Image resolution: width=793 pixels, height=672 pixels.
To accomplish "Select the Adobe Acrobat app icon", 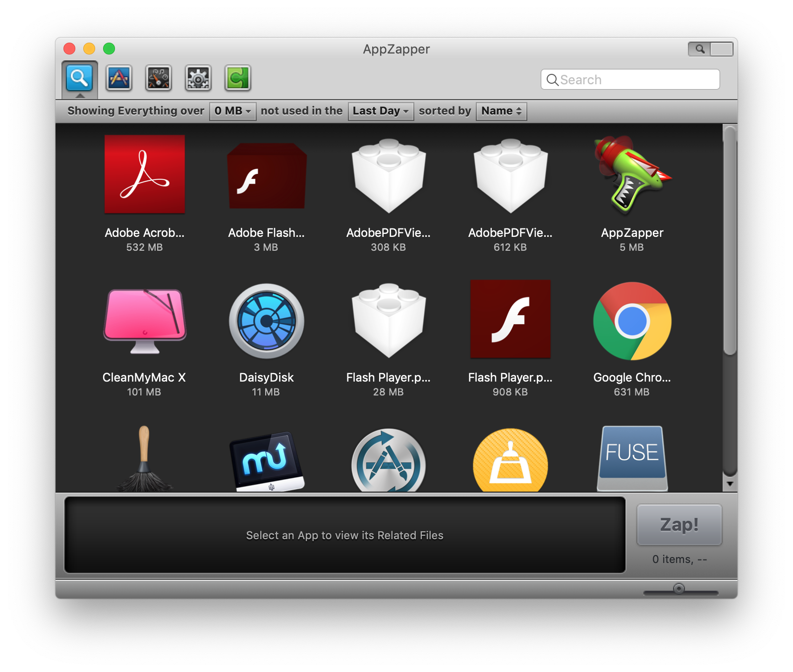I will tap(145, 174).
